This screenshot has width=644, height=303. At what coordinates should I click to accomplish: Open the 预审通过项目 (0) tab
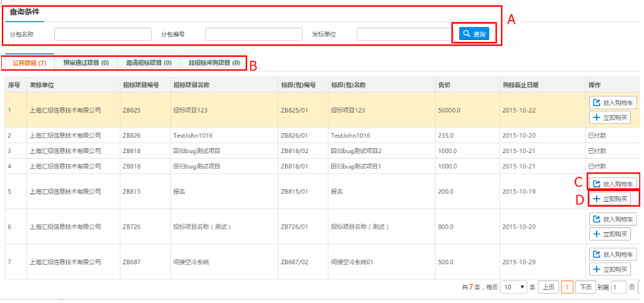click(x=86, y=63)
